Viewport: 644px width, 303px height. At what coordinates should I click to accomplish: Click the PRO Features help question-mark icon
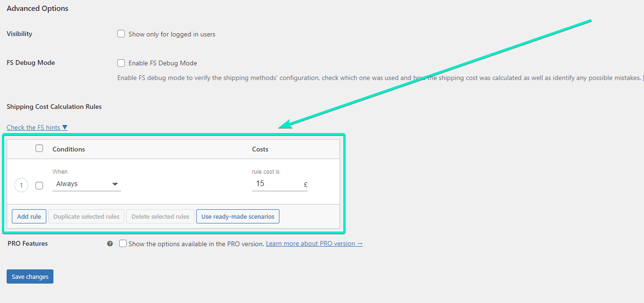click(110, 243)
